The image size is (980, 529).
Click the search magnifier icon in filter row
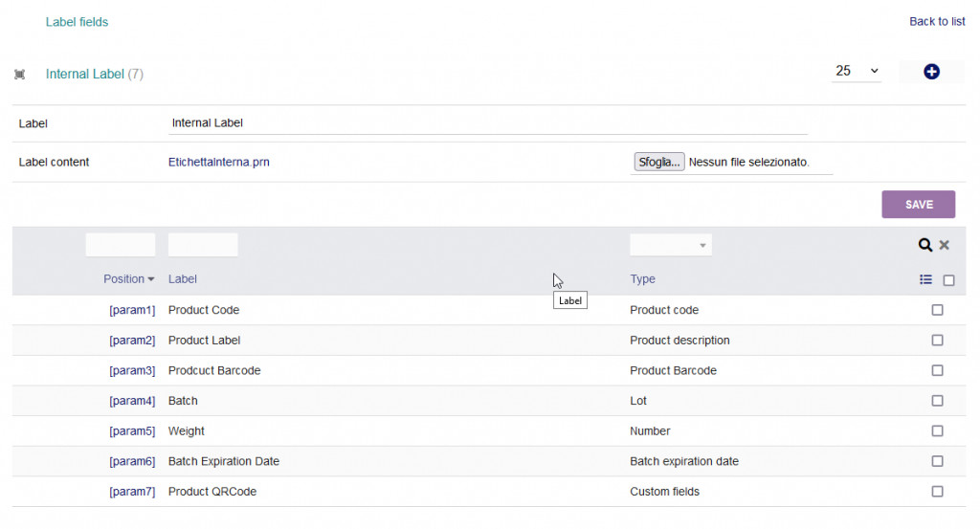coord(924,245)
